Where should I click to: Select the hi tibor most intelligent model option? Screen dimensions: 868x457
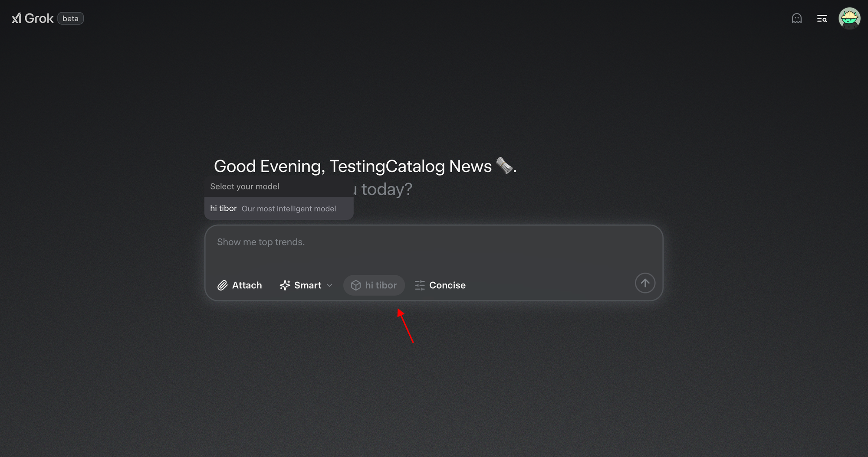tap(279, 209)
